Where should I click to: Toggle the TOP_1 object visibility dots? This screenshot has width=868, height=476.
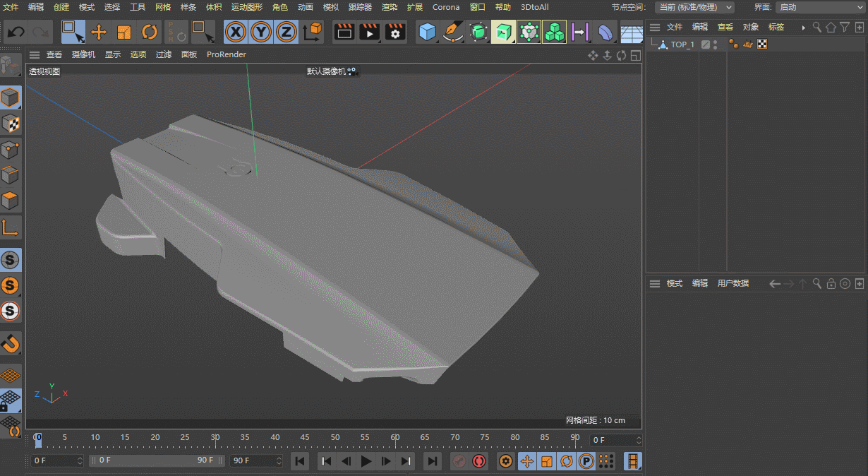pyautogui.click(x=716, y=44)
